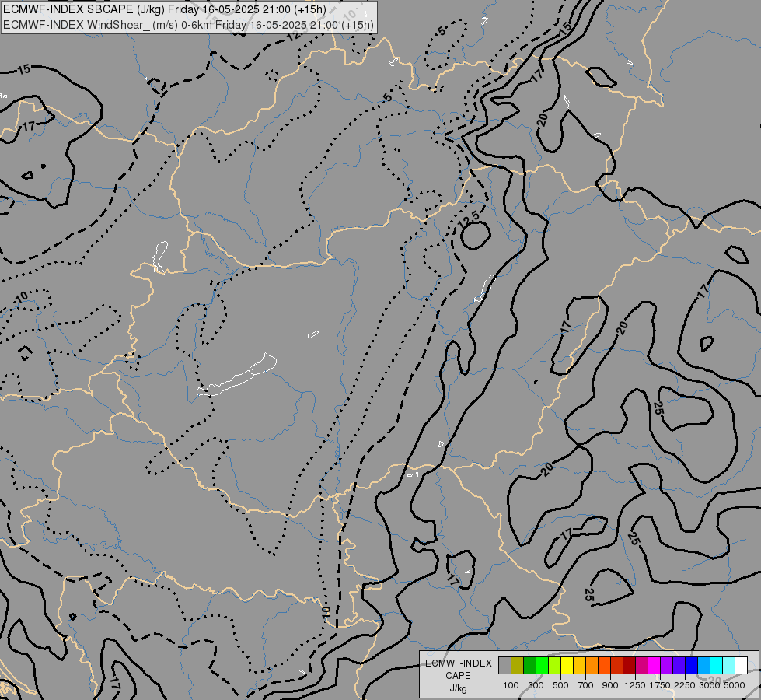Select the white legend swatch

pyautogui.click(x=742, y=665)
